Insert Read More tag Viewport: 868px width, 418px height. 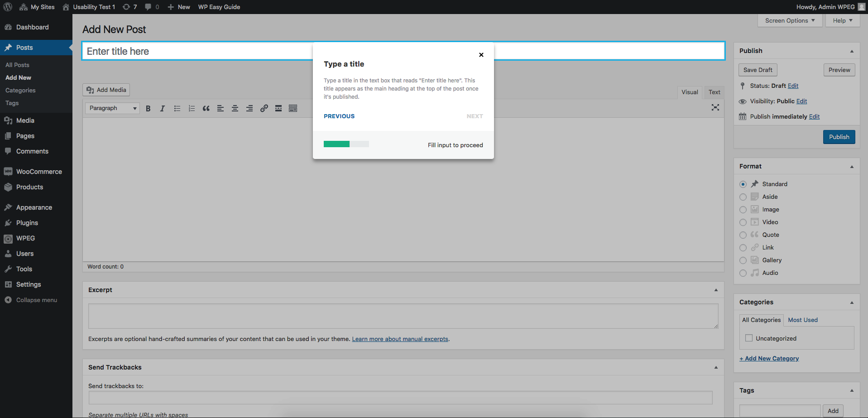pos(278,108)
